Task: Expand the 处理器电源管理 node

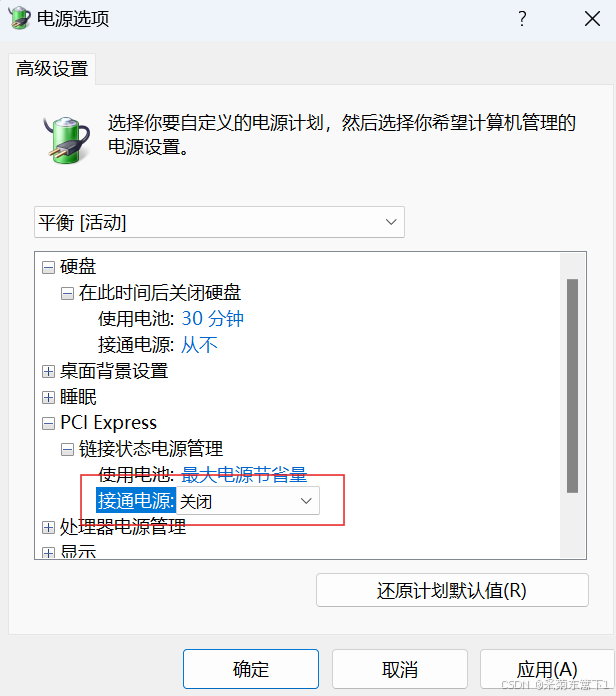Action: [48, 527]
